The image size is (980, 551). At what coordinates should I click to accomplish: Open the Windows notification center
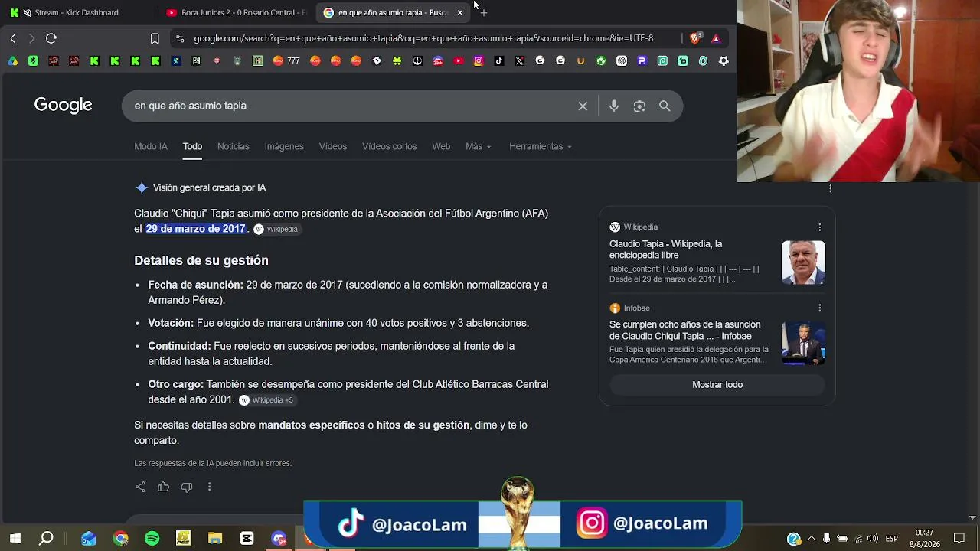[959, 539]
